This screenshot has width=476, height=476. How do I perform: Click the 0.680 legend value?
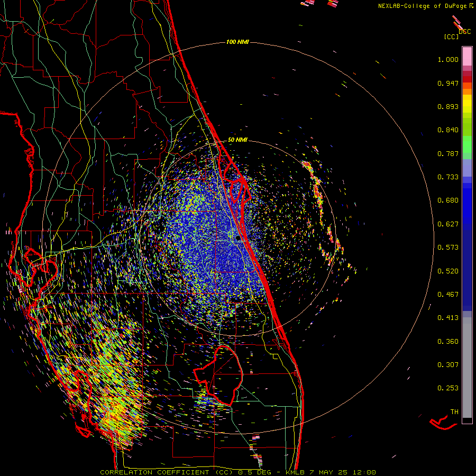pyautogui.click(x=448, y=200)
